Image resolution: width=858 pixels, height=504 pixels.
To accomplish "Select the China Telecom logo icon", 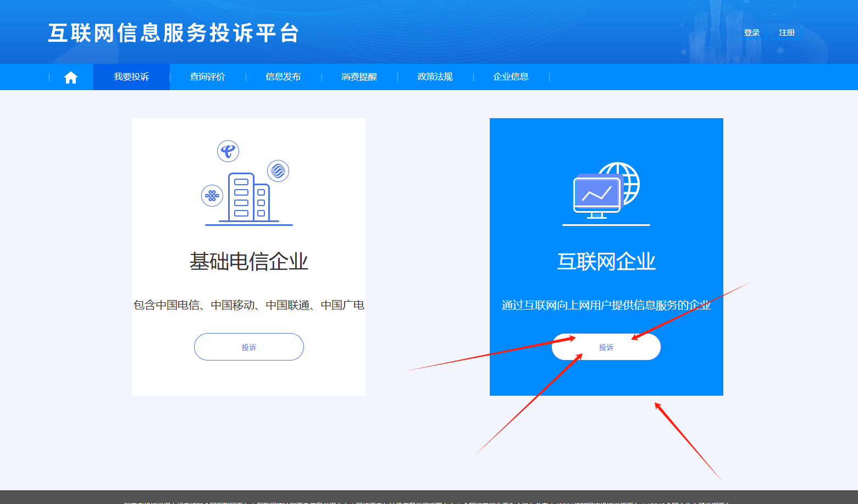I will point(229,151).
